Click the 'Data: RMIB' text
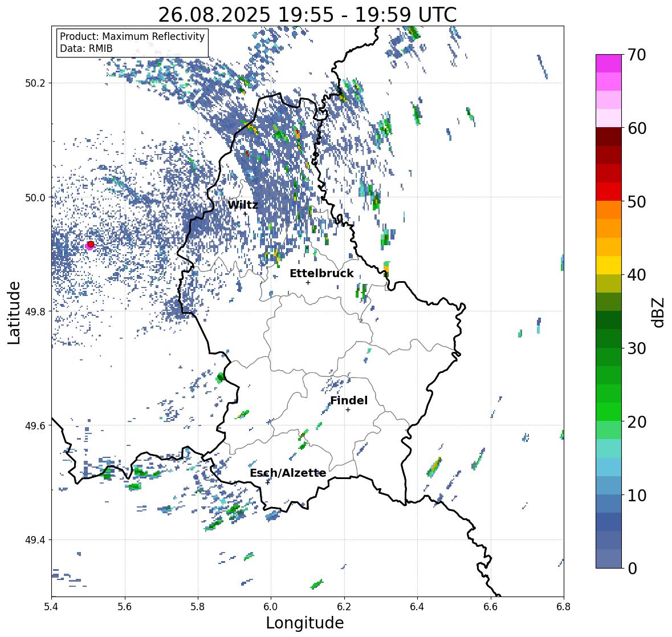Image resolution: width=672 pixels, height=637 pixels. pyautogui.click(x=86, y=48)
